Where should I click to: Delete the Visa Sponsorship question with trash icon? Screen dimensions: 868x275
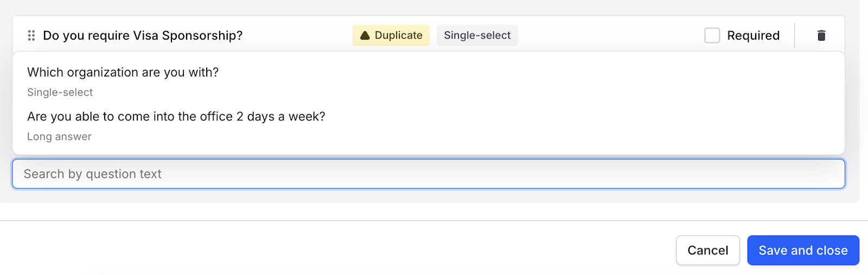821,35
